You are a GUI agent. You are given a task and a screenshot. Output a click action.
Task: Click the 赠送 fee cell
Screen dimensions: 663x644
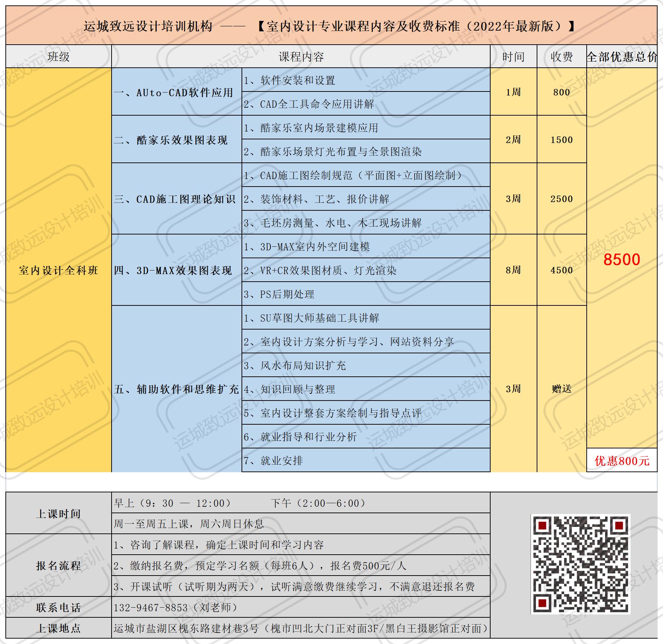point(561,389)
